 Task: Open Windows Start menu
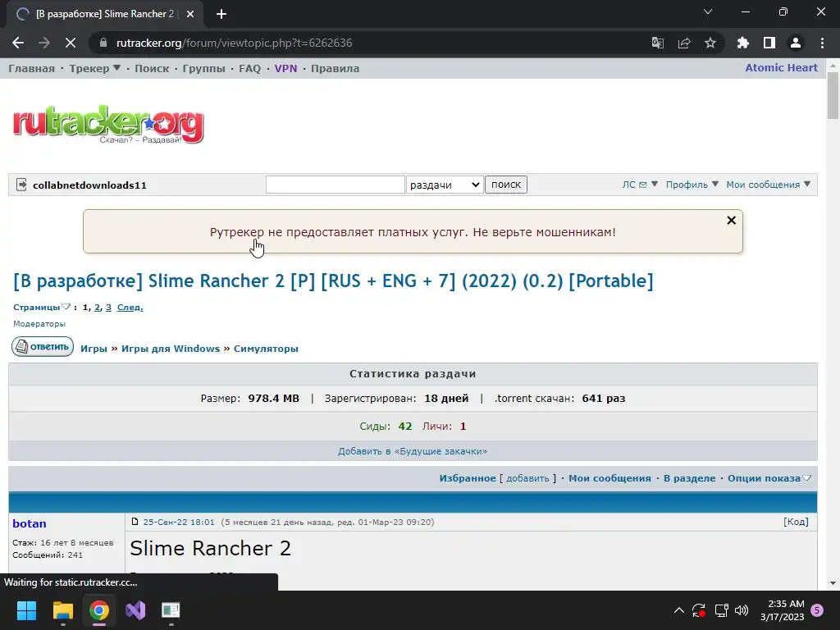click(x=26, y=610)
